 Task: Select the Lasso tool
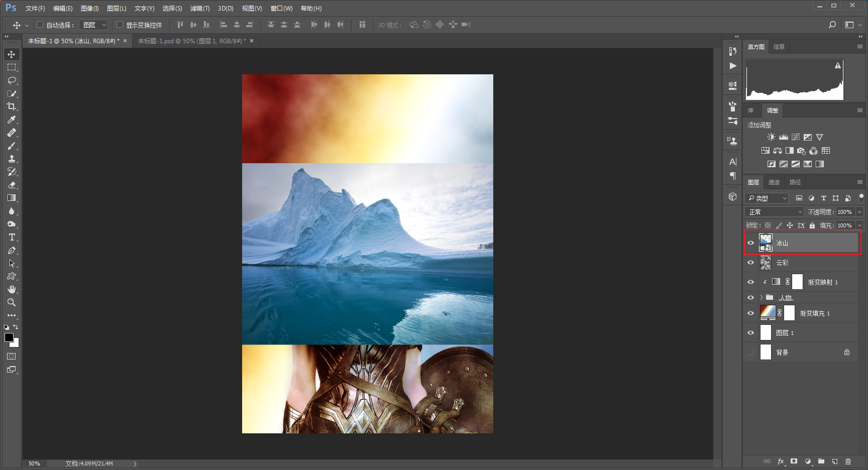12,80
